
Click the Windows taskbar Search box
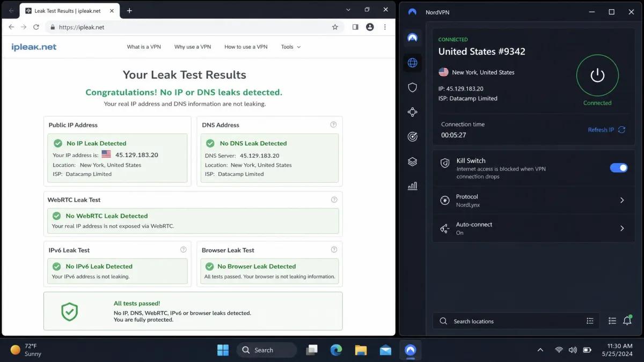(266, 350)
